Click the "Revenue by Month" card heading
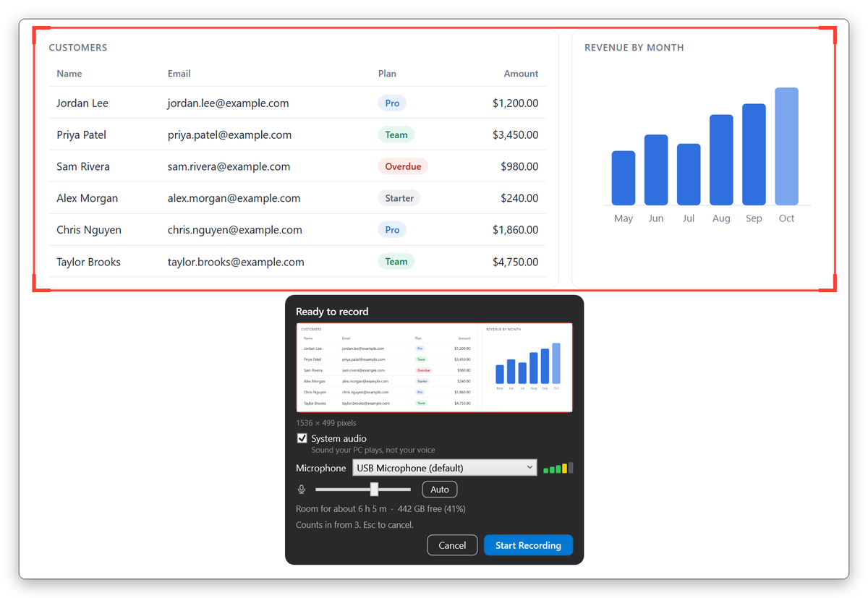This screenshot has height=598, width=868. coord(634,48)
